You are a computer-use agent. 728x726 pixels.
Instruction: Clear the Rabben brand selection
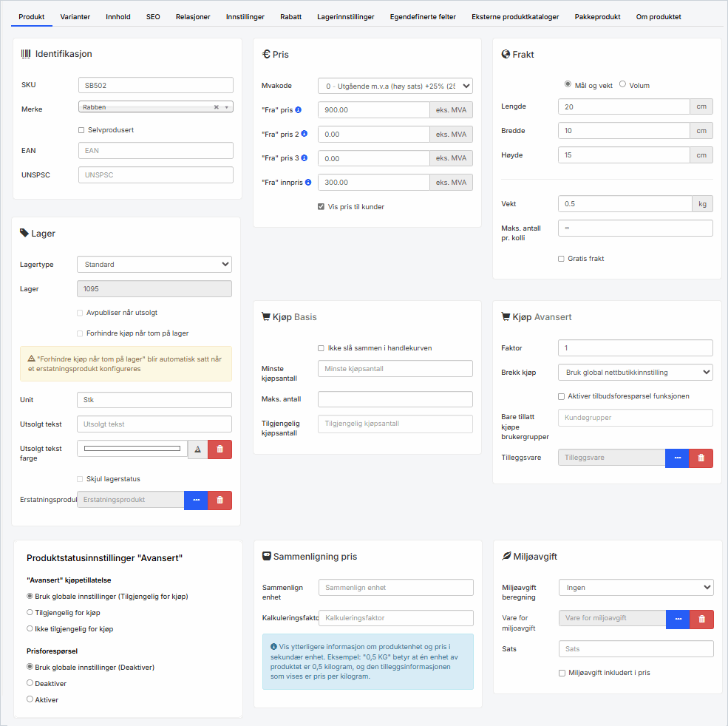pos(217,107)
